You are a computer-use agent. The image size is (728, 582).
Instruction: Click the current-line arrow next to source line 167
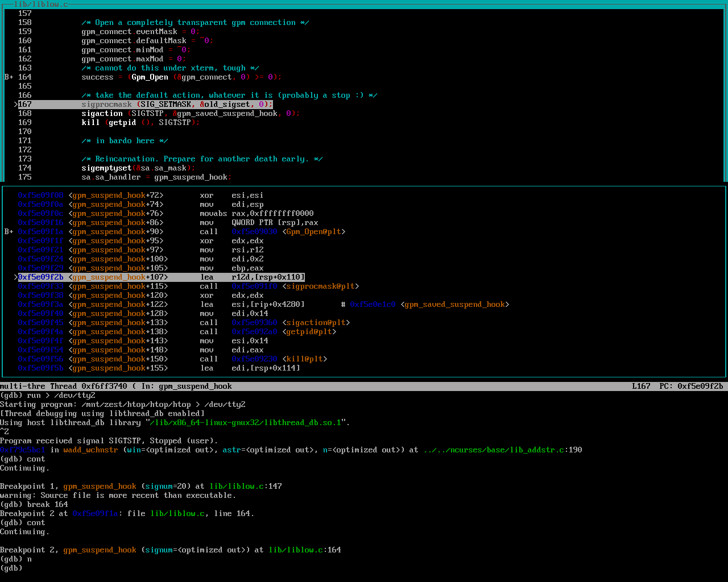click(16, 105)
